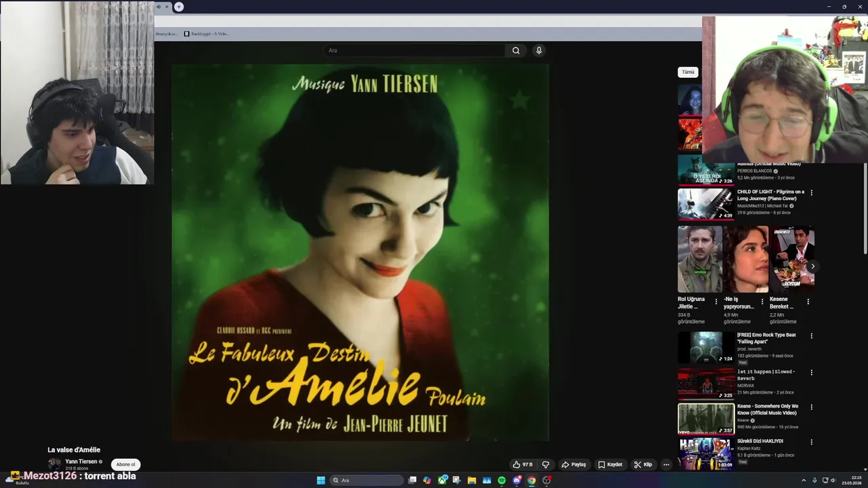Screen dimensions: 868x488
Task: Open the Xbox app on the taskbar
Action: tap(442, 481)
